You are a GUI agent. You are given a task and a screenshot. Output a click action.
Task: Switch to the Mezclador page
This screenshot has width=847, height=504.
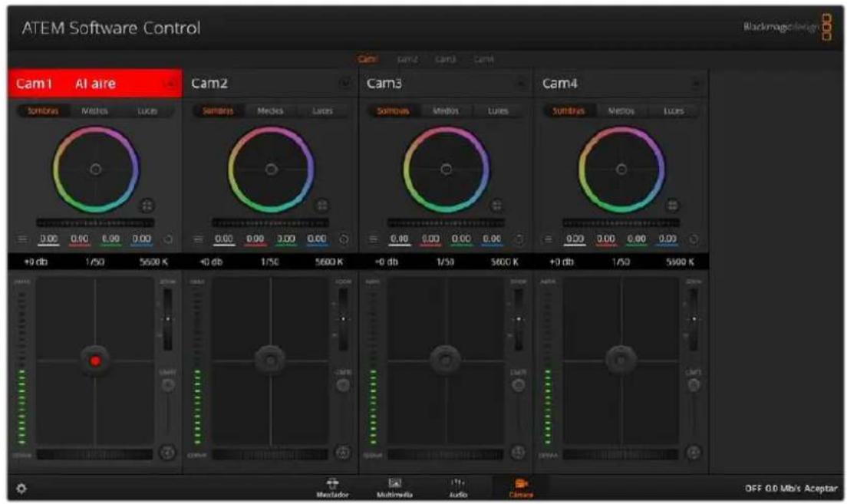coord(332,487)
